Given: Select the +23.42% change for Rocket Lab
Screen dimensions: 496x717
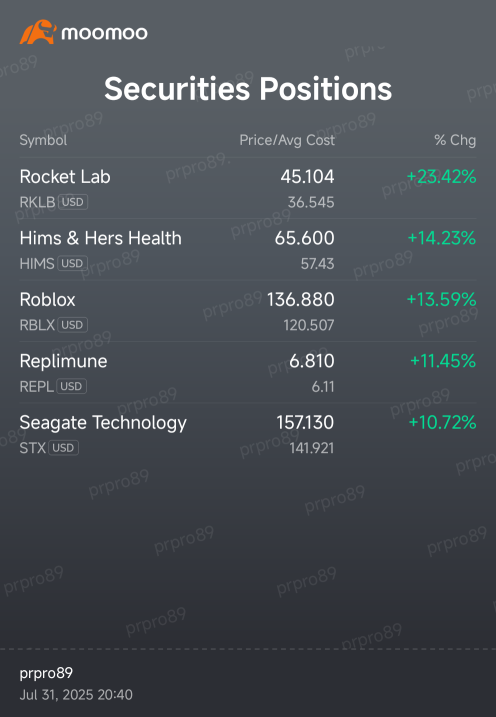Looking at the screenshot, I should (x=441, y=177).
